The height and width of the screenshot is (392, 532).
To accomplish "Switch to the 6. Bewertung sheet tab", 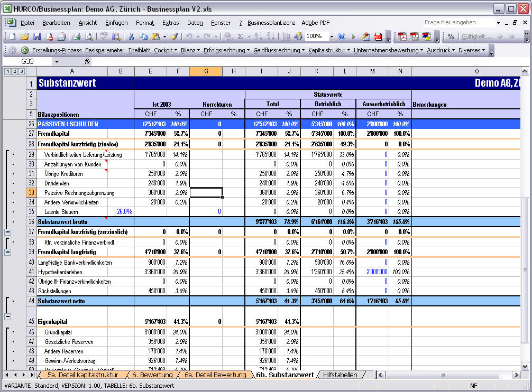I will point(152,375).
